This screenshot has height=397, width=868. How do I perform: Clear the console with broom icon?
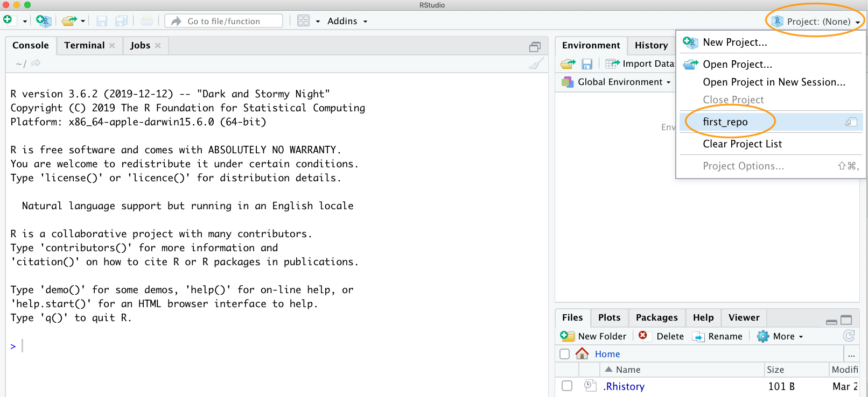pyautogui.click(x=536, y=64)
